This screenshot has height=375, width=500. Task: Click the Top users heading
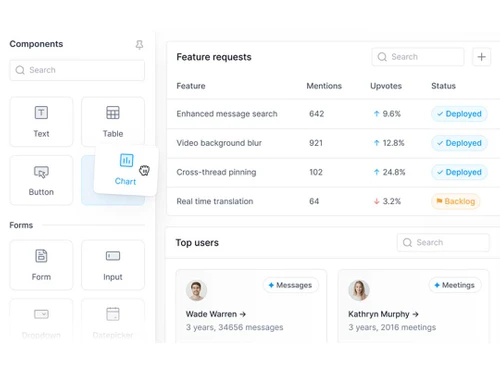coord(197,243)
